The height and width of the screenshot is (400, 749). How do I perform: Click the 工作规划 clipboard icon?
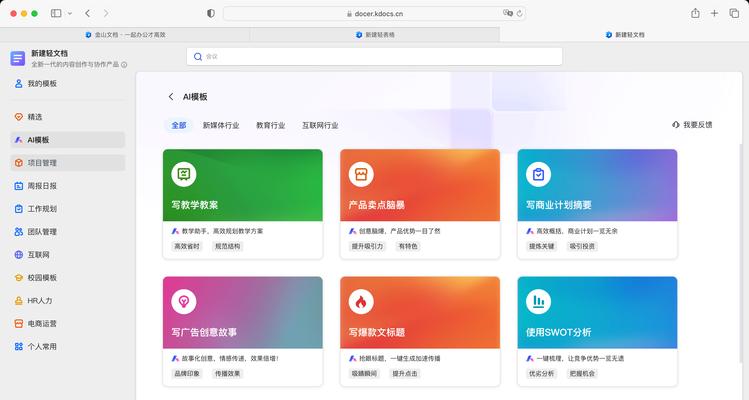19,209
